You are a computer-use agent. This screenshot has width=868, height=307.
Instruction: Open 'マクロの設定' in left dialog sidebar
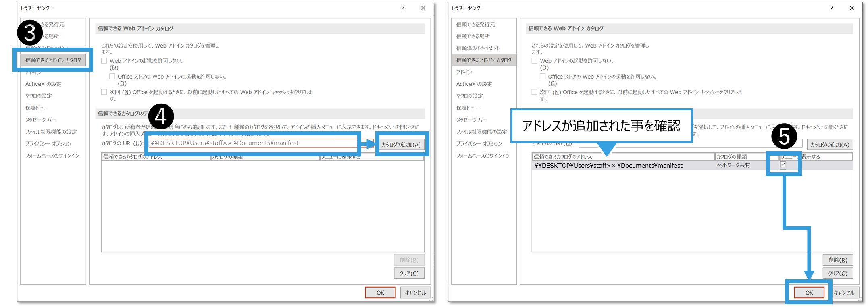(39, 96)
